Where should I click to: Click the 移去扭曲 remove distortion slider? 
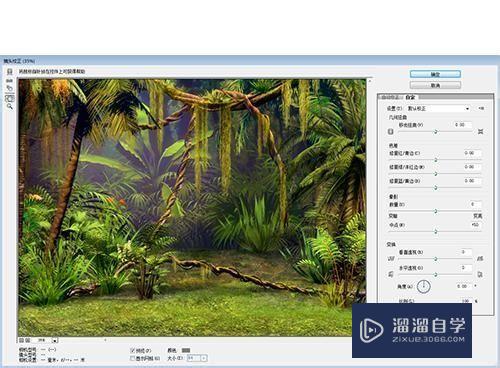pos(435,132)
